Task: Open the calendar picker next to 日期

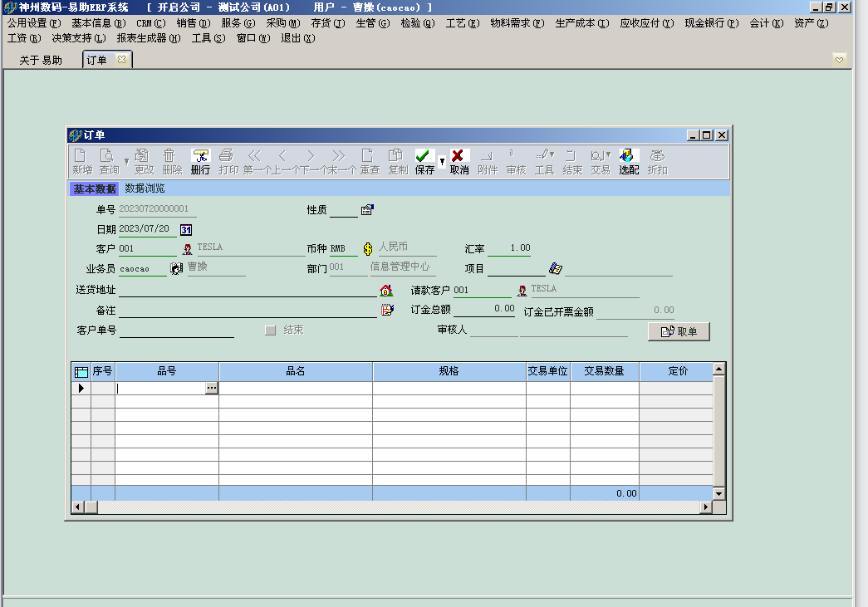Action: 186,230
